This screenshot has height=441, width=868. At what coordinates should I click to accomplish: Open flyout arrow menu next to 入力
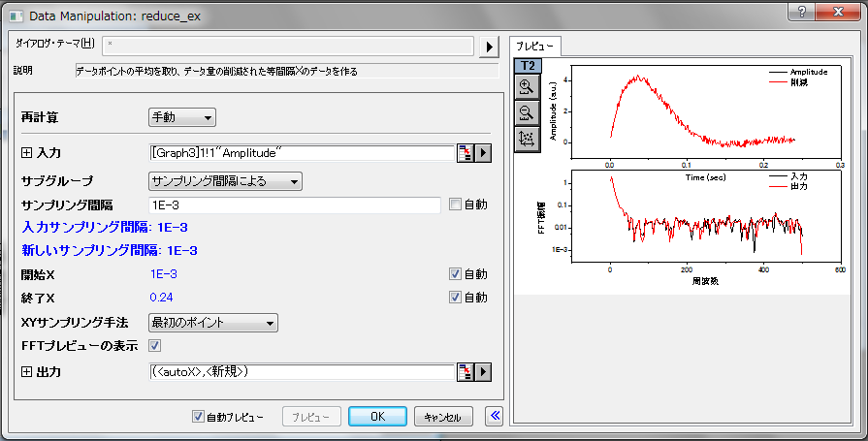pos(483,153)
